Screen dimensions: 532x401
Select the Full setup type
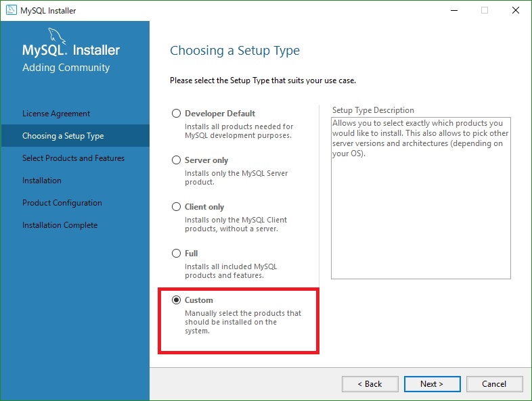tap(176, 253)
